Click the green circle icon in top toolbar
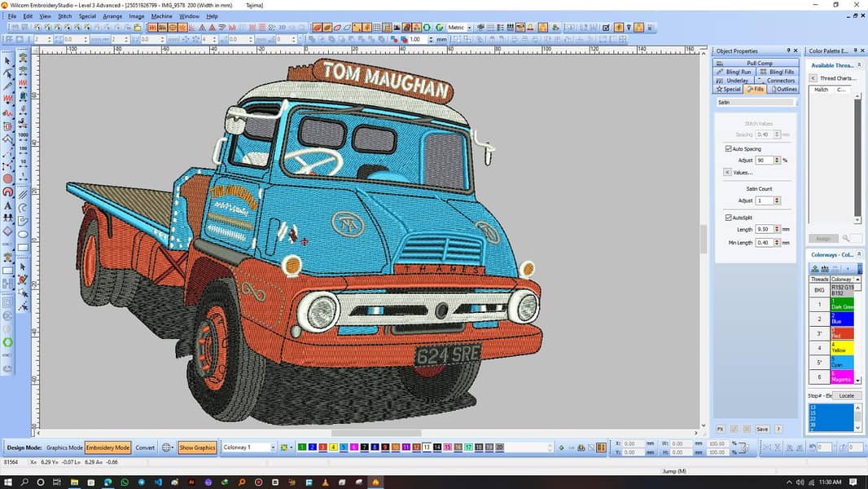This screenshot has width=868, height=489. tap(427, 27)
